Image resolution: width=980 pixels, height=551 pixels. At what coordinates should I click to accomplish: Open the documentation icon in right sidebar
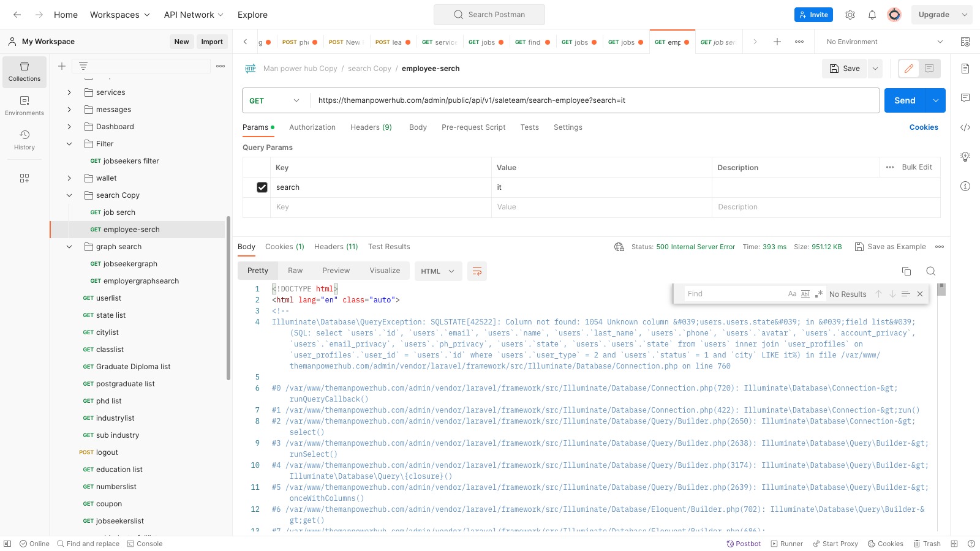click(965, 69)
